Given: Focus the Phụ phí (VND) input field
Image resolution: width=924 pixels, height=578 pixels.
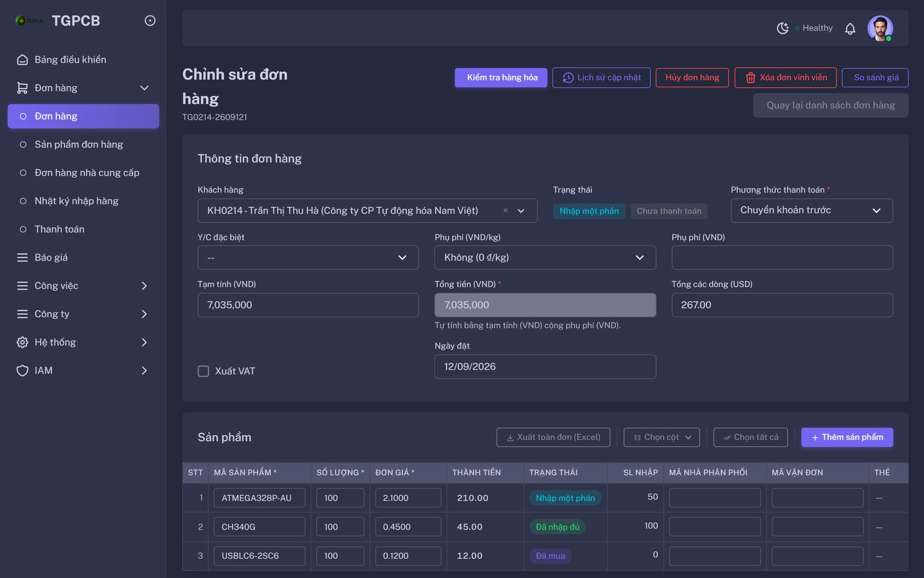Looking at the screenshot, I should click(x=782, y=257).
